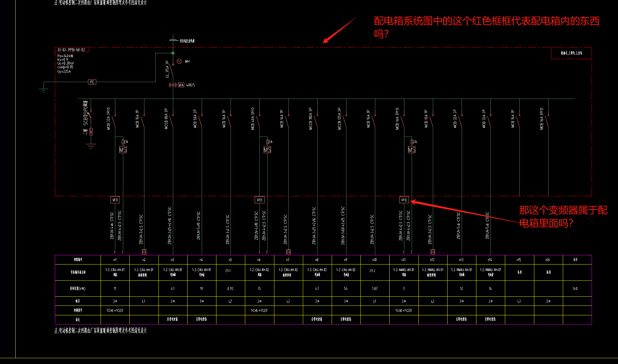Click panel ID label 01-82-PPB-N3-02
618x364 pixels.
pyautogui.click(x=72, y=50)
